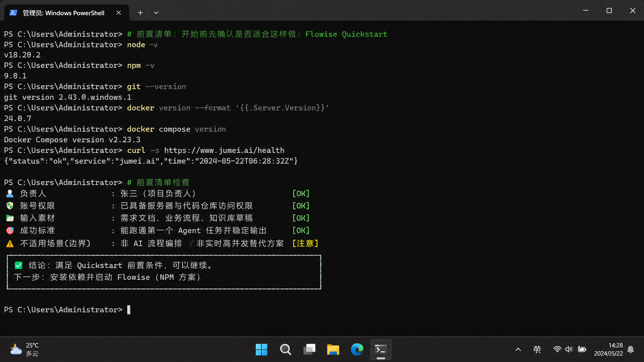This screenshot has height=362, width=644.
Task: Open Task View from taskbar
Action: tap(309, 350)
